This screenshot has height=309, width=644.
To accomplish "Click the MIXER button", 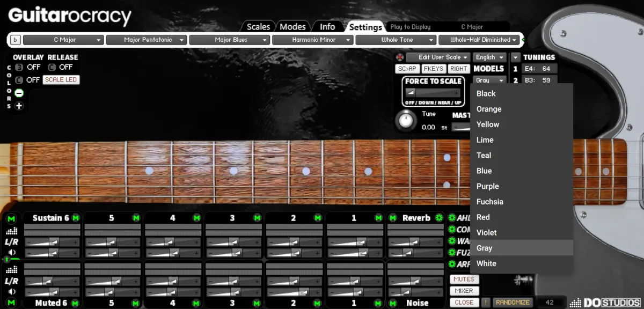I will tap(464, 291).
